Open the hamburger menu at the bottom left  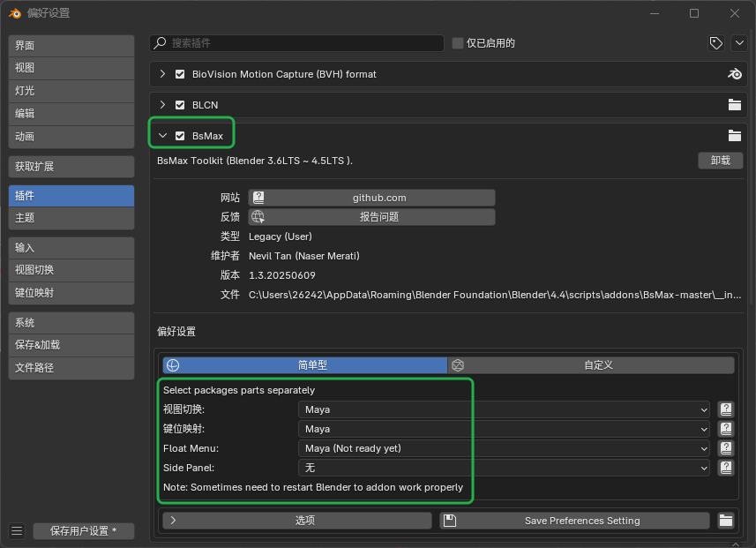coord(17,531)
